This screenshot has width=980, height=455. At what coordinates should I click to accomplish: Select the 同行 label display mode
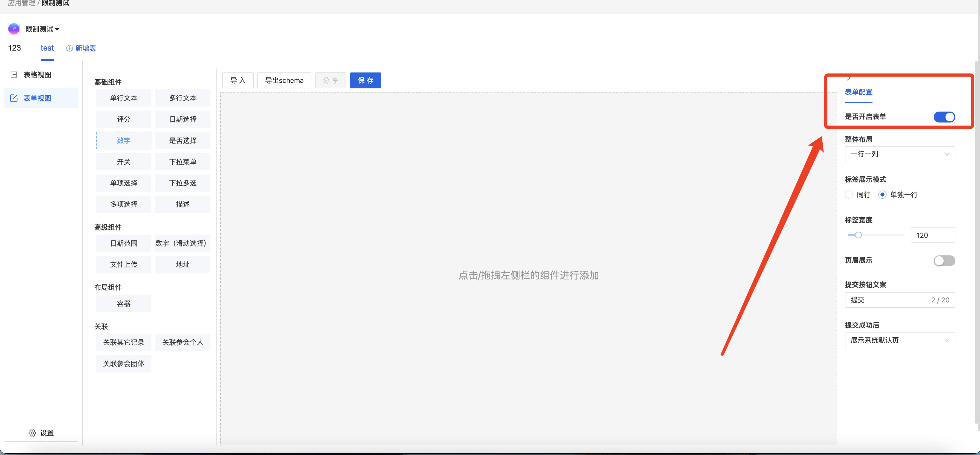coord(849,195)
